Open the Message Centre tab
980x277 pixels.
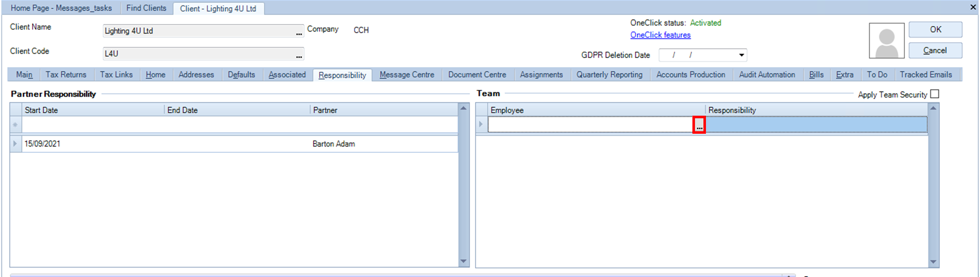(407, 75)
